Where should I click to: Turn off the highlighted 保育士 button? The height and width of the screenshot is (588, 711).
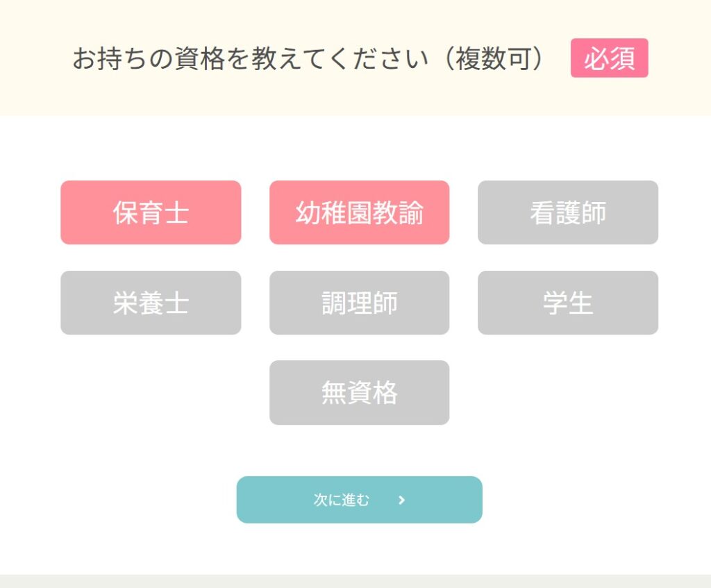click(x=151, y=212)
